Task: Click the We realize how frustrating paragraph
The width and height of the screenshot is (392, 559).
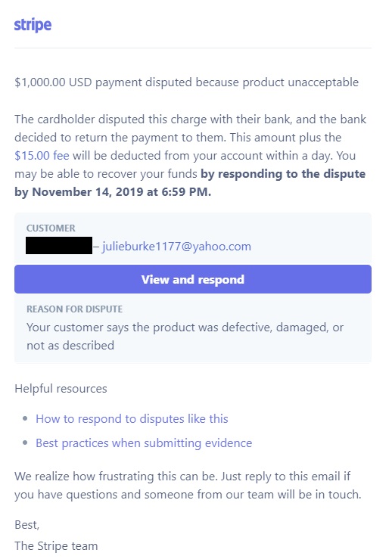Action: click(188, 485)
